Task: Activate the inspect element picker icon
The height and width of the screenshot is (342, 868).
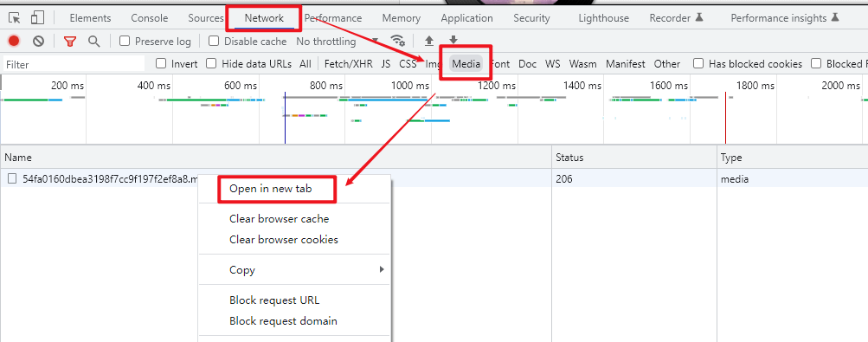Action: pyautogui.click(x=15, y=18)
